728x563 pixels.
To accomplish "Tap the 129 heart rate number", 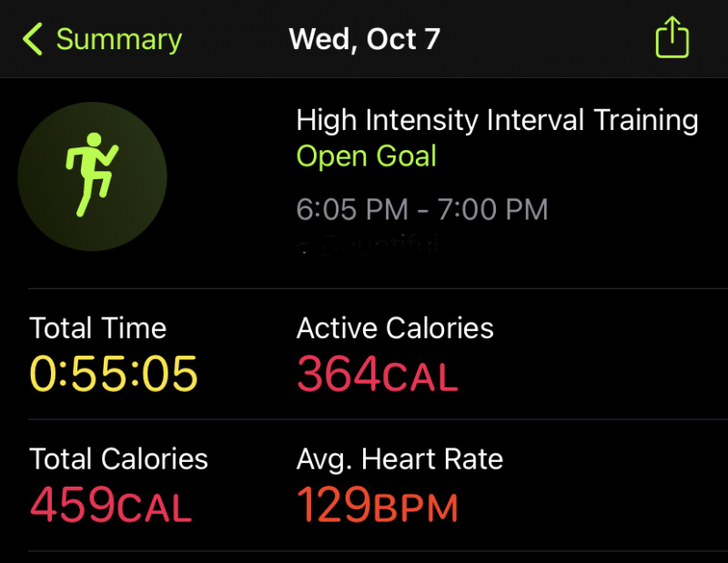I will click(335, 504).
